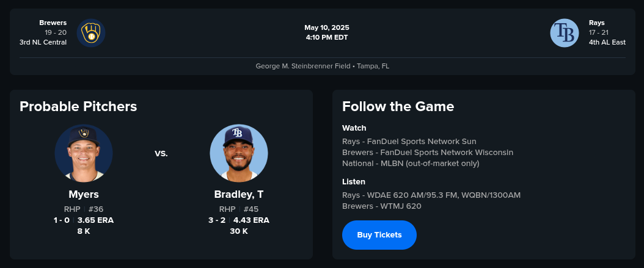Click Brewers WTMJ 620 radio listing
The width and height of the screenshot is (644, 268).
382,206
